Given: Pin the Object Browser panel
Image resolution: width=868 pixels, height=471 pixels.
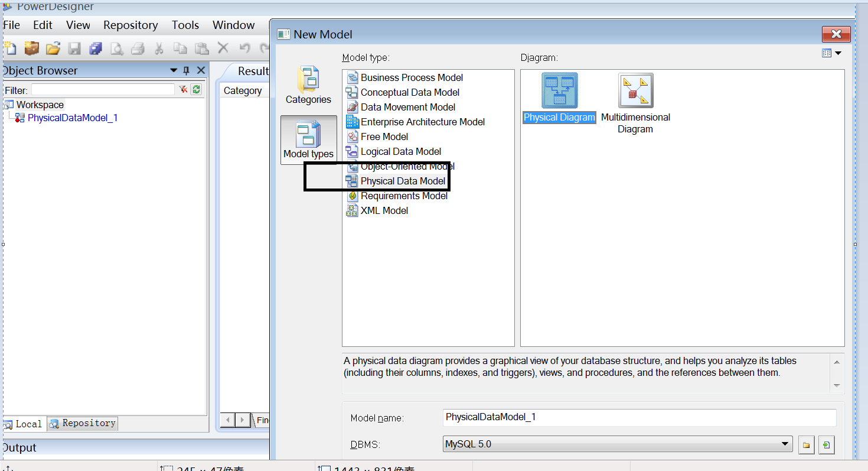Looking at the screenshot, I should pos(187,70).
